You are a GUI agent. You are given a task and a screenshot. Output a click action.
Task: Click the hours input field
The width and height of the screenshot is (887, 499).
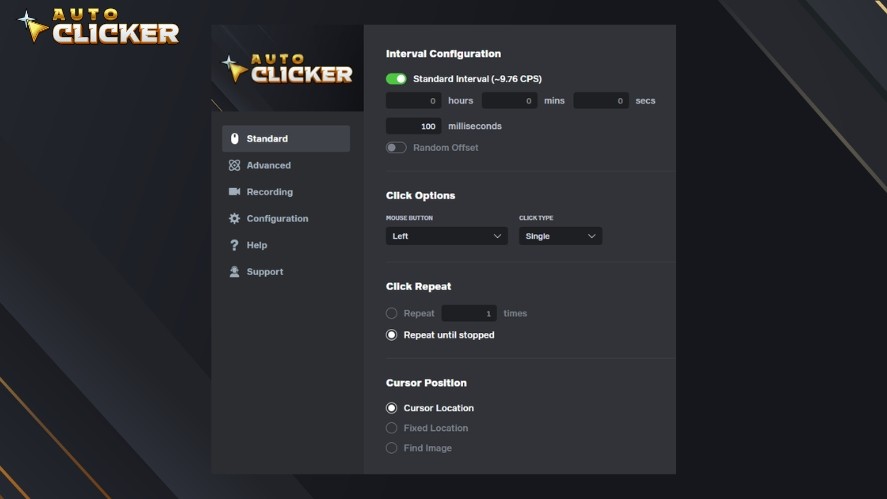414,101
